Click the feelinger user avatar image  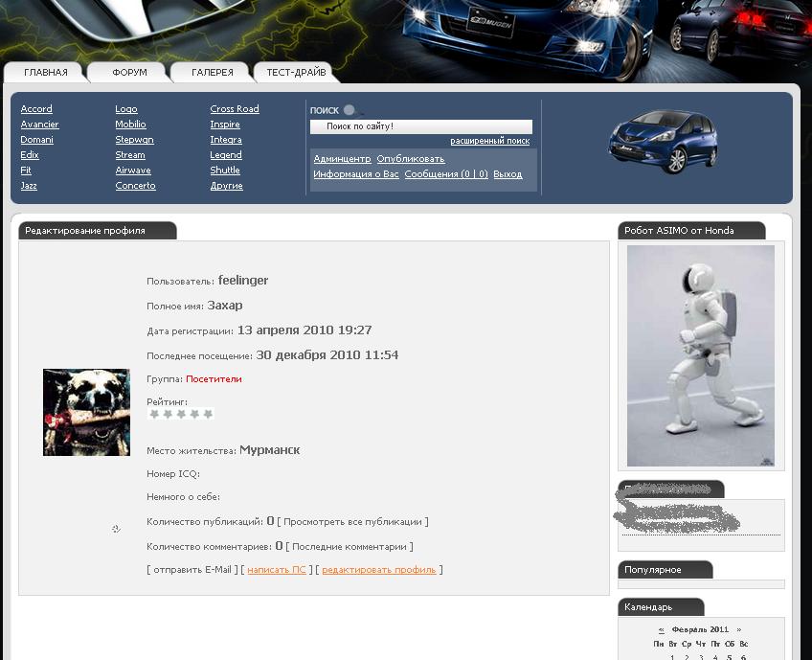[86, 412]
